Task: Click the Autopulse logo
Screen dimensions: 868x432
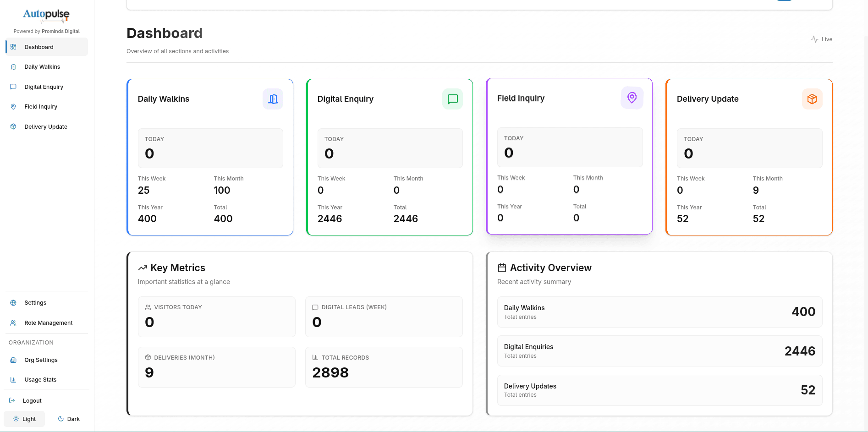Action: (x=46, y=15)
